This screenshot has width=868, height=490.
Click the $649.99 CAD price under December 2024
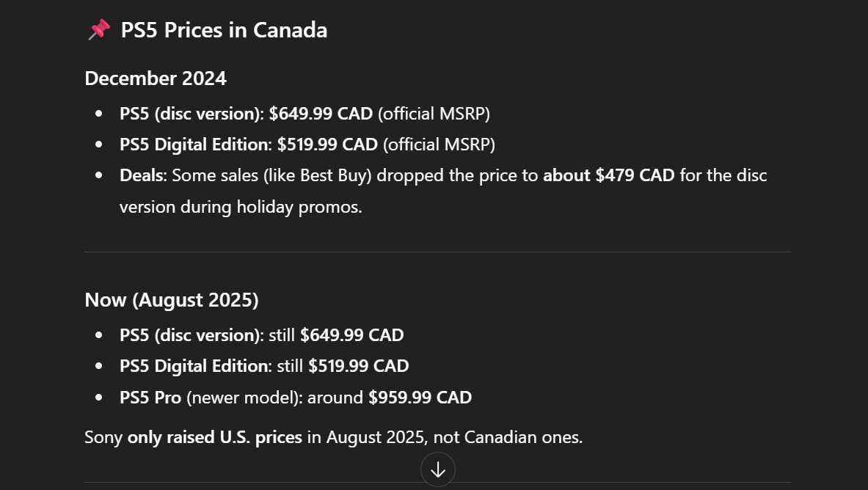[x=321, y=114]
